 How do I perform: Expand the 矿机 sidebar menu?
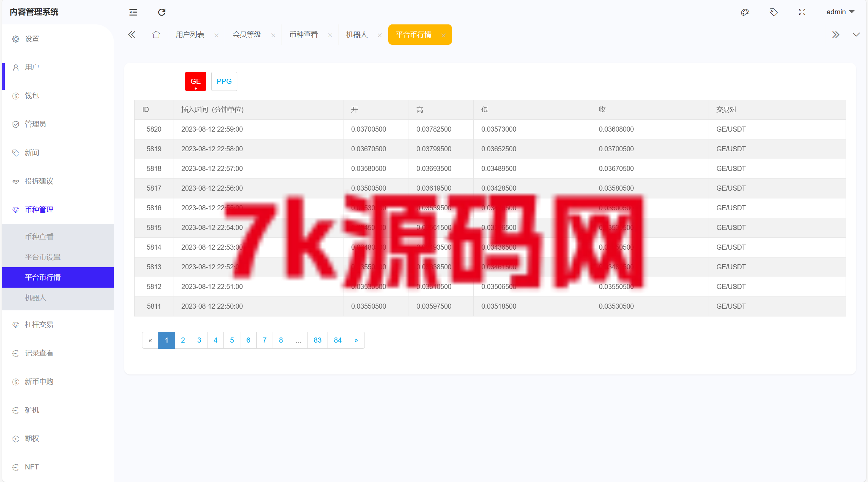(x=58, y=410)
